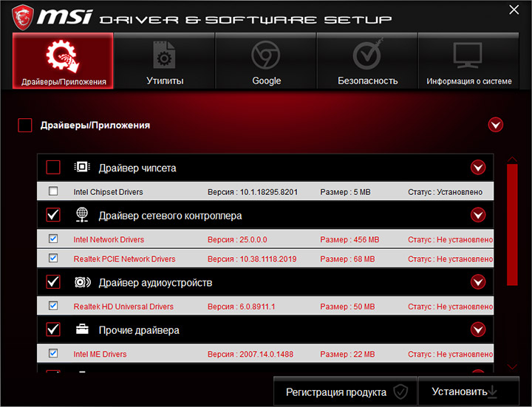Click the file gear icon for Утилиты
Viewport: 532px width, 407px height.
(x=164, y=55)
